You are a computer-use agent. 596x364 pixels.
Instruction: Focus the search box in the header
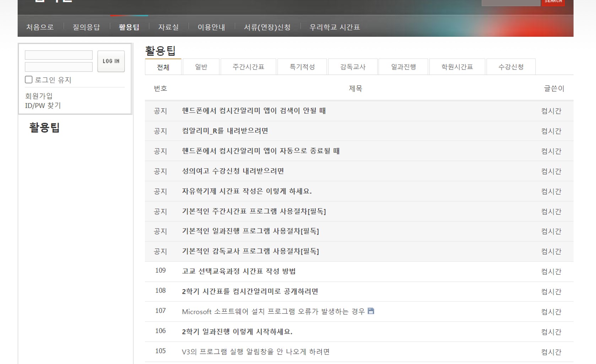click(x=511, y=2)
